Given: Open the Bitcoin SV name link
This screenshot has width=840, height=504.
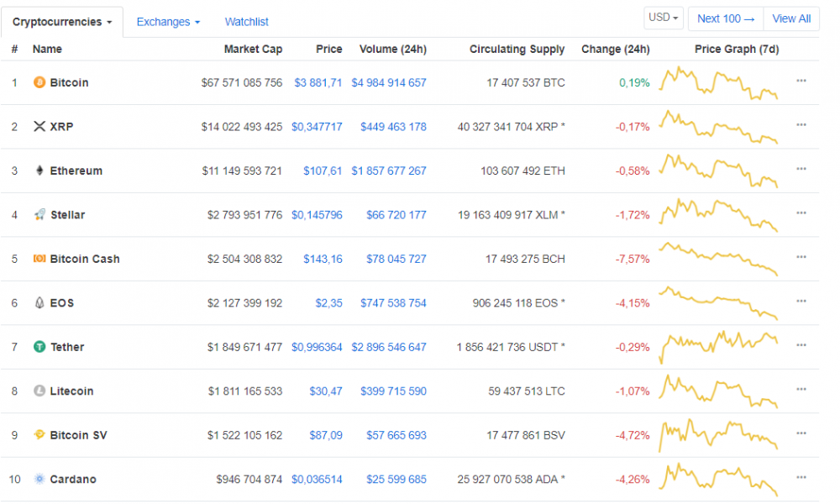Looking at the screenshot, I should click(x=78, y=435).
